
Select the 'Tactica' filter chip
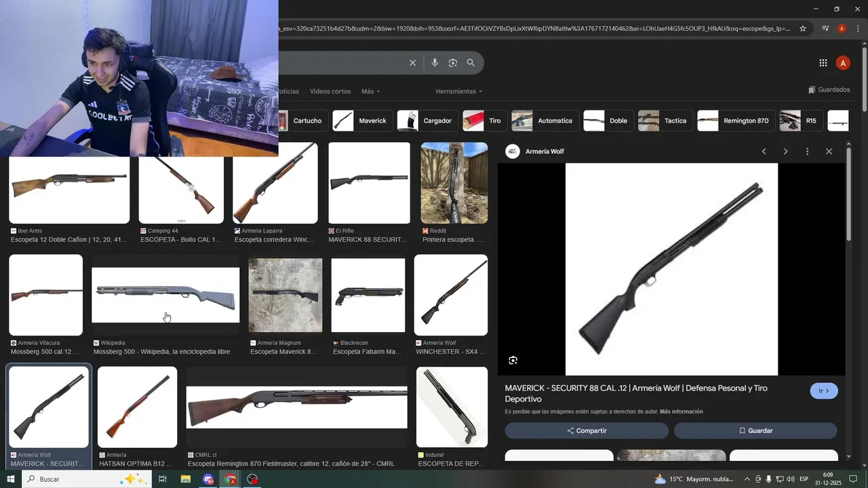[x=665, y=121]
